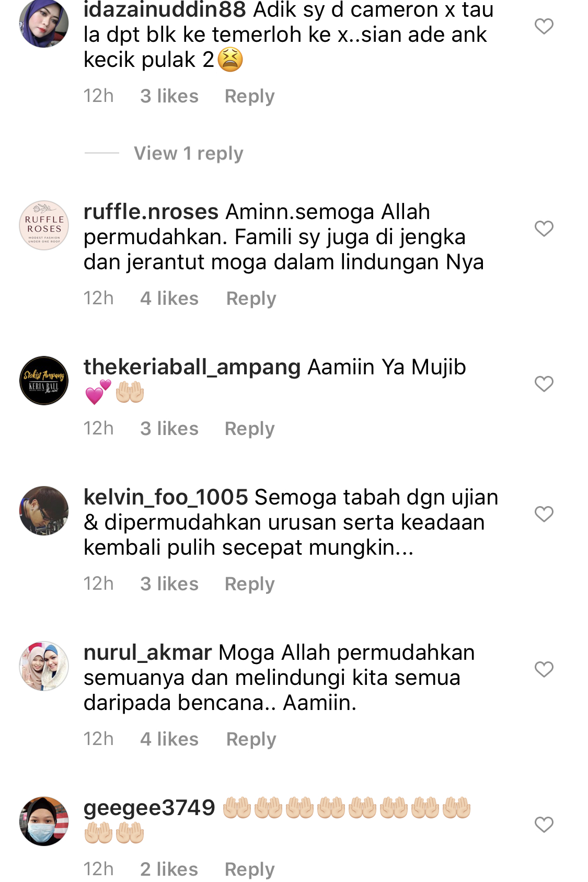Like idazainuddin88's comment with heart icon
The width and height of the screenshot is (588, 882).
click(x=544, y=26)
